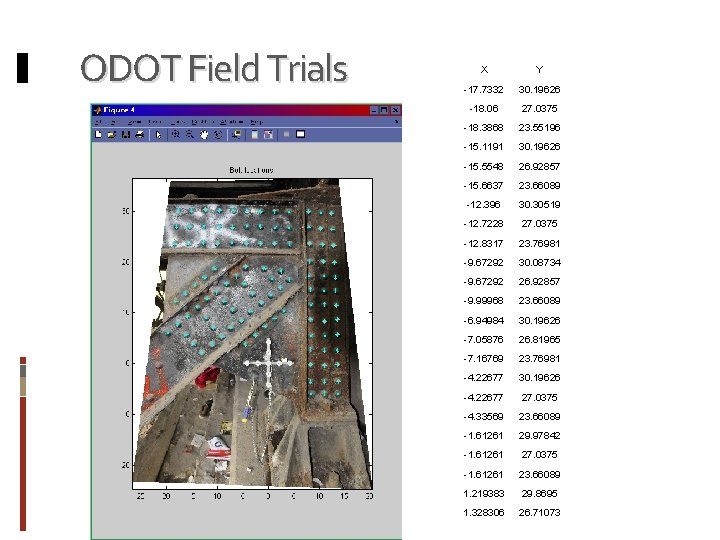
Task: Select the value -9.99968
Action: [483, 301]
